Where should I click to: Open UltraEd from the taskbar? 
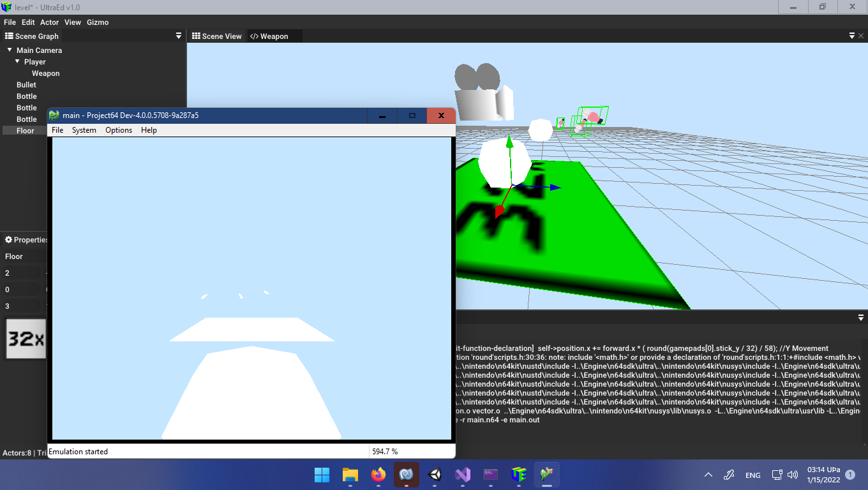(519, 475)
